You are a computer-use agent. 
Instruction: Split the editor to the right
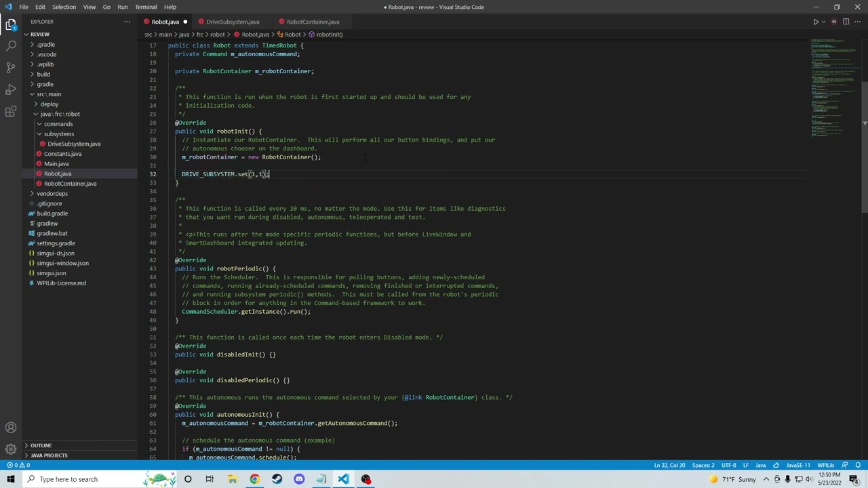pos(846,22)
